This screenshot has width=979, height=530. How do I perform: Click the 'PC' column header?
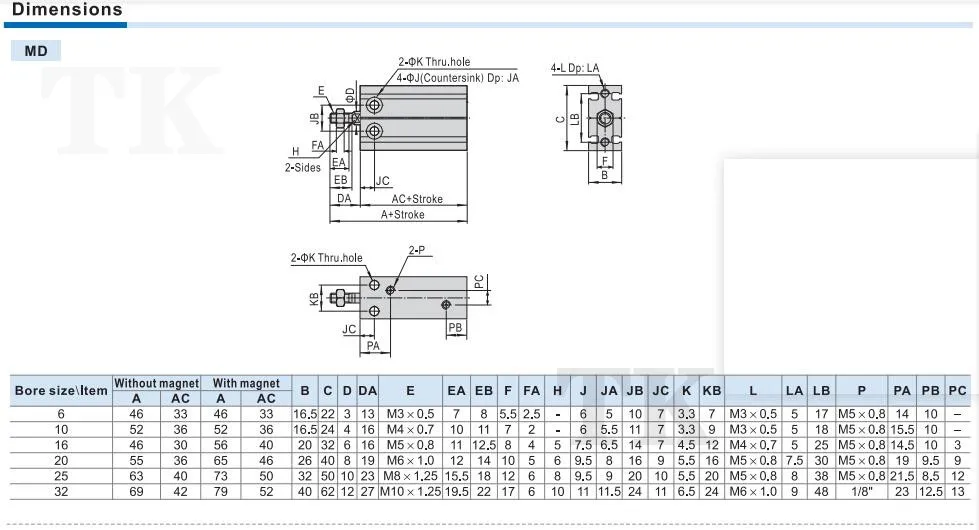pos(957,390)
